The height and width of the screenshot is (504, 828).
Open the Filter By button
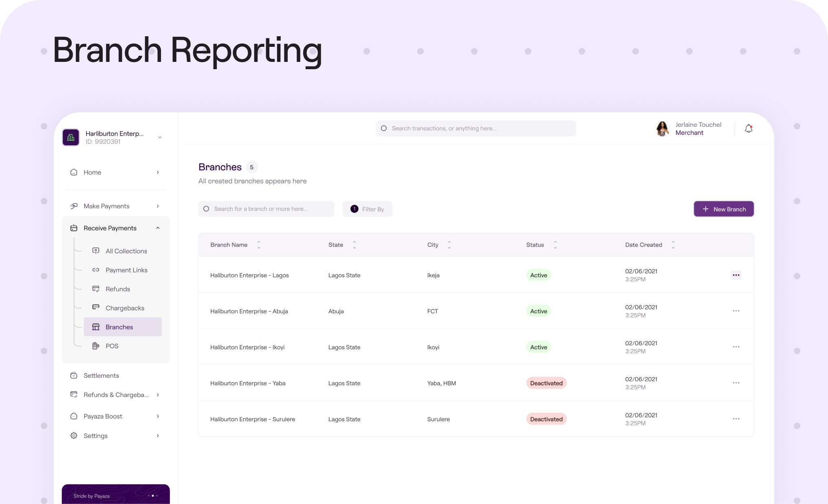point(367,209)
